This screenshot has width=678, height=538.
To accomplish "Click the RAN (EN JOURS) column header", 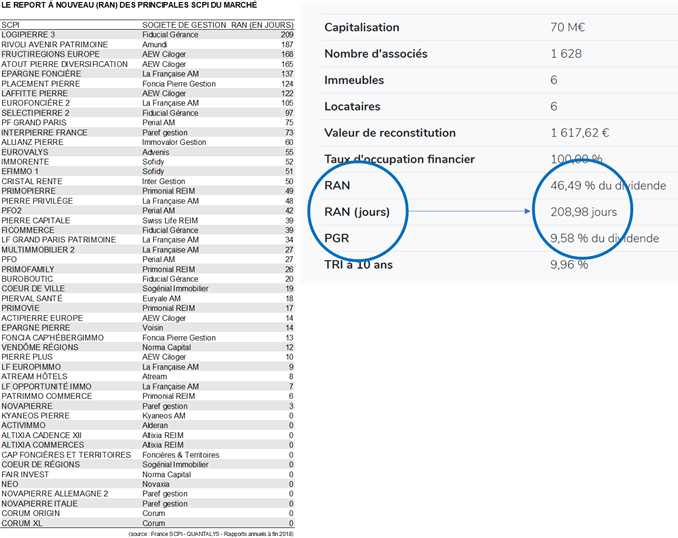I will (262, 25).
